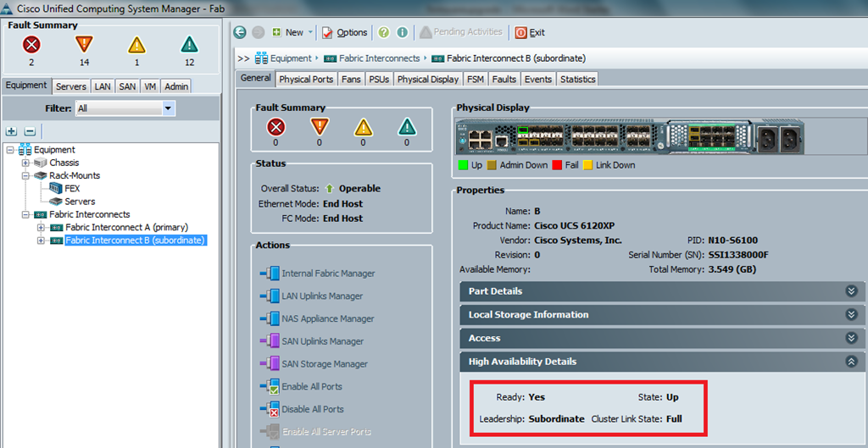
Task: Click the major faults orange icon in left Fault Summary
Action: coord(84,44)
